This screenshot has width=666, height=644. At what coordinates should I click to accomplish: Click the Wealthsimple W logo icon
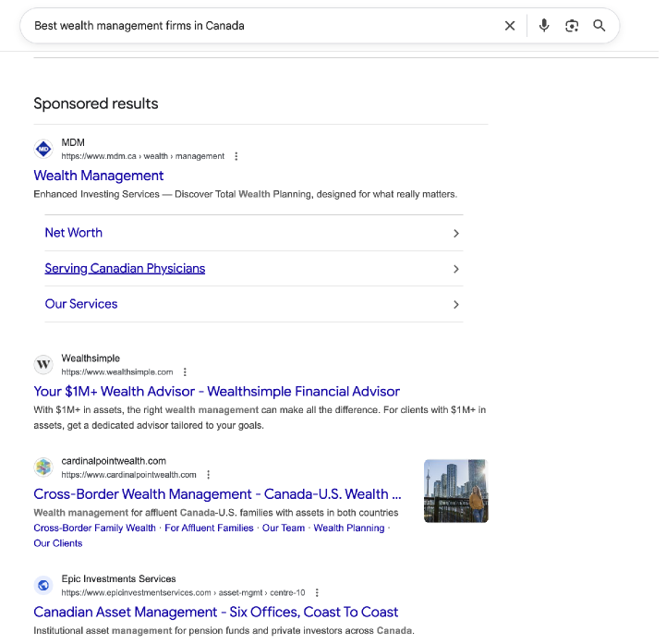tap(43, 364)
